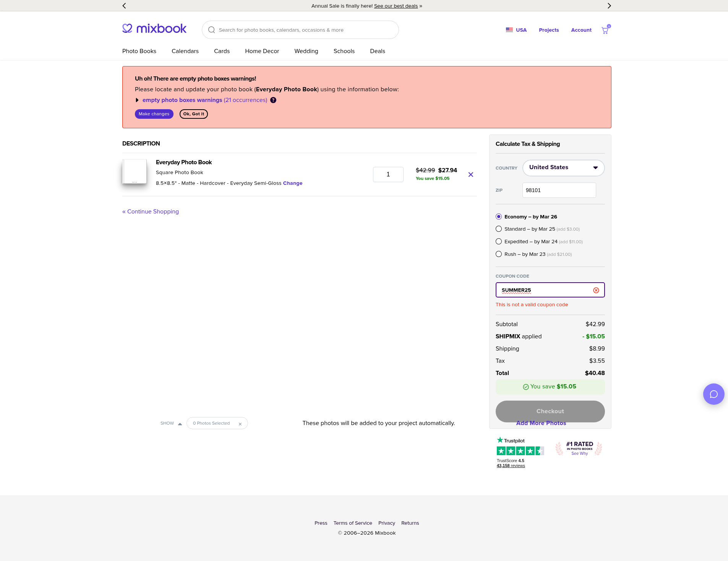The width and height of the screenshot is (728, 561).
Task: Go to previous announcement banner arrow
Action: tap(124, 6)
